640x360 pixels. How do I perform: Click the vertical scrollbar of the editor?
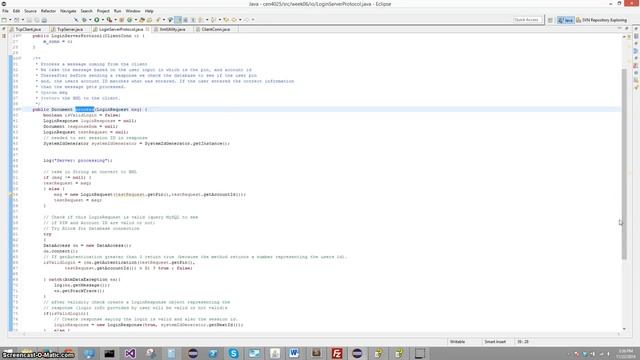coord(624,163)
